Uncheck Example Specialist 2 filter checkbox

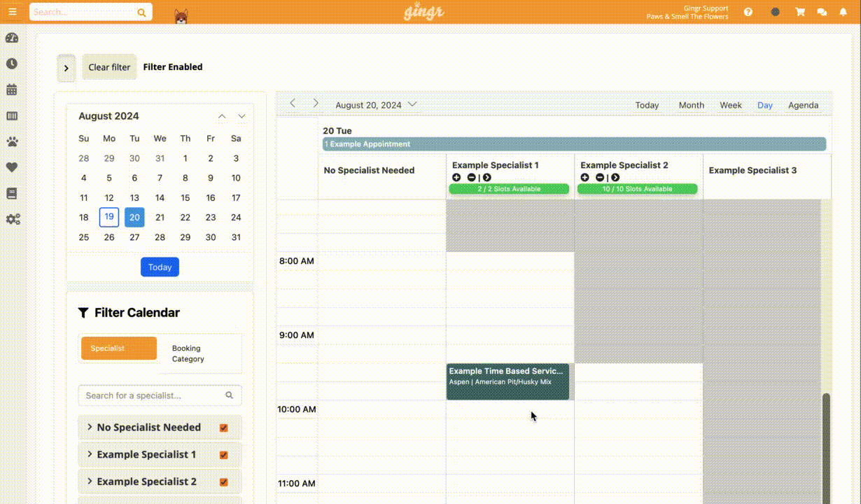(x=224, y=482)
